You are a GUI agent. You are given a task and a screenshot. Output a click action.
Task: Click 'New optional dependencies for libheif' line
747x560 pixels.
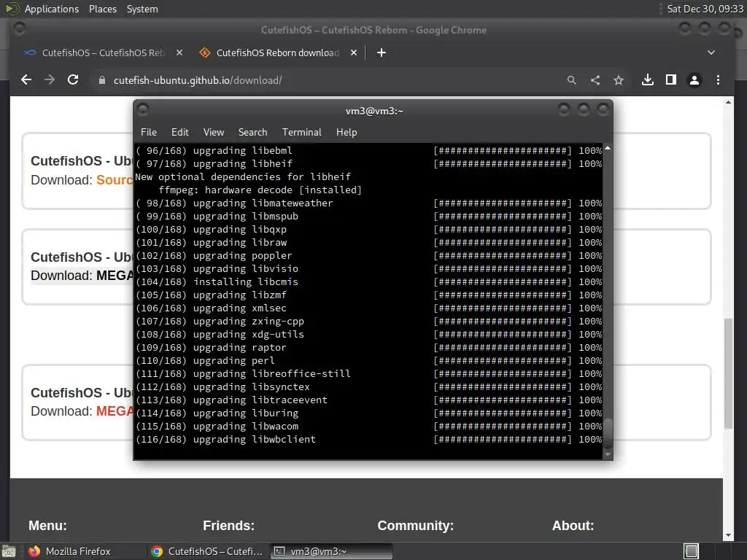tap(243, 176)
